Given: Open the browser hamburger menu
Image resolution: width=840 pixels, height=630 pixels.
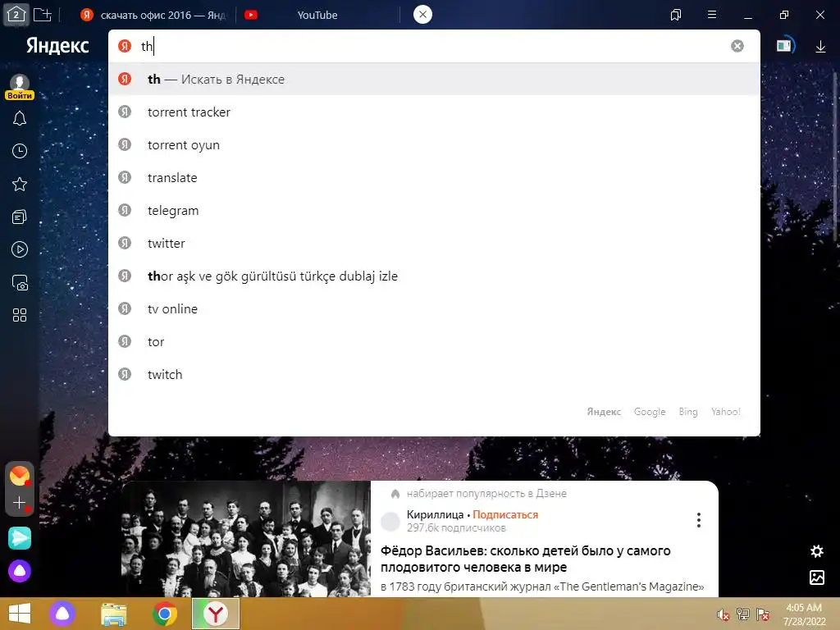Looking at the screenshot, I should (x=712, y=15).
